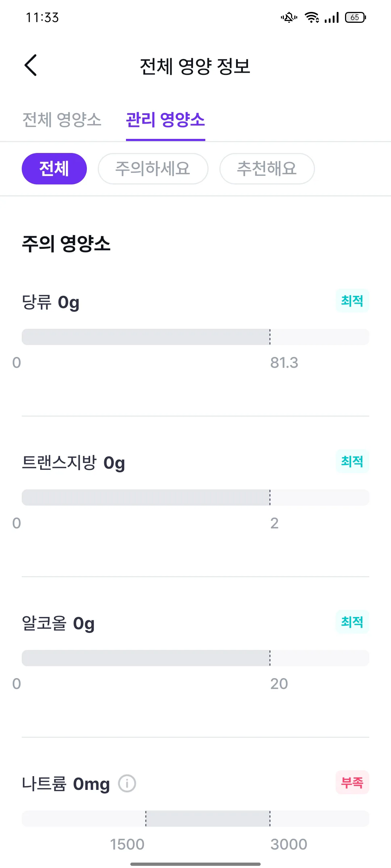This screenshot has height=868, width=391.
Task: Click the 알코올 progress bar
Action: [195, 658]
